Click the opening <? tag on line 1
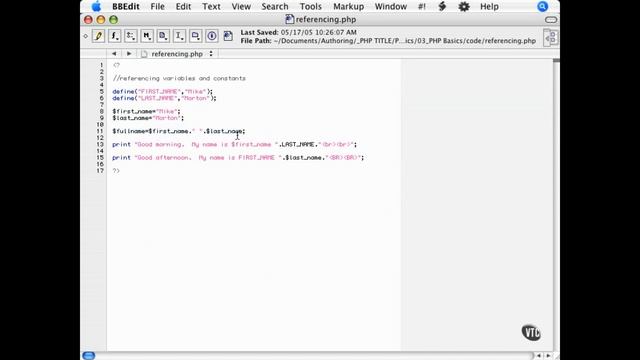 click(x=116, y=65)
